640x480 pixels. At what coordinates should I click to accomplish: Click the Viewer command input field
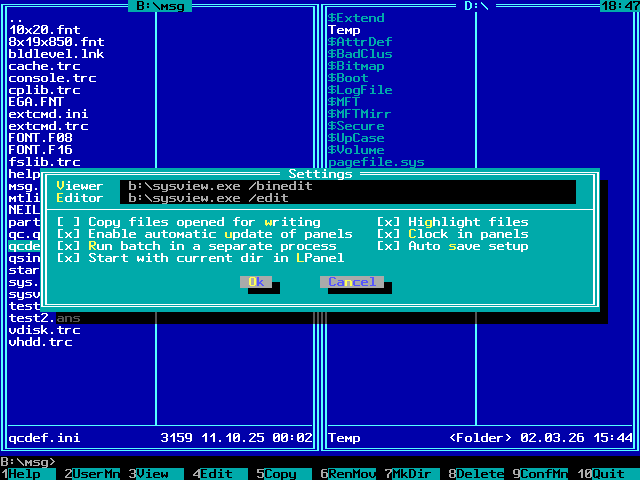click(346, 186)
